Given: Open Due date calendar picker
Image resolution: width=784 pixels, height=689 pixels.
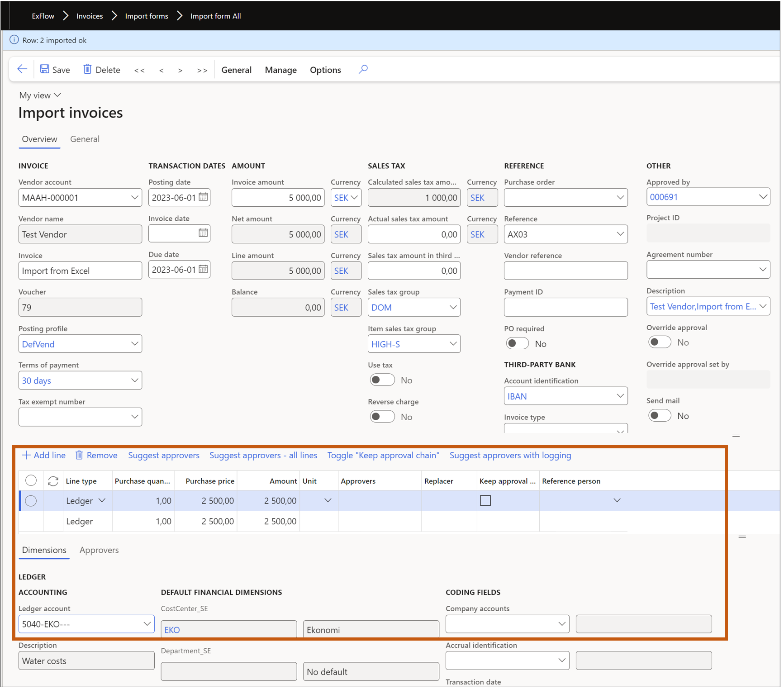Looking at the screenshot, I should 204,269.
